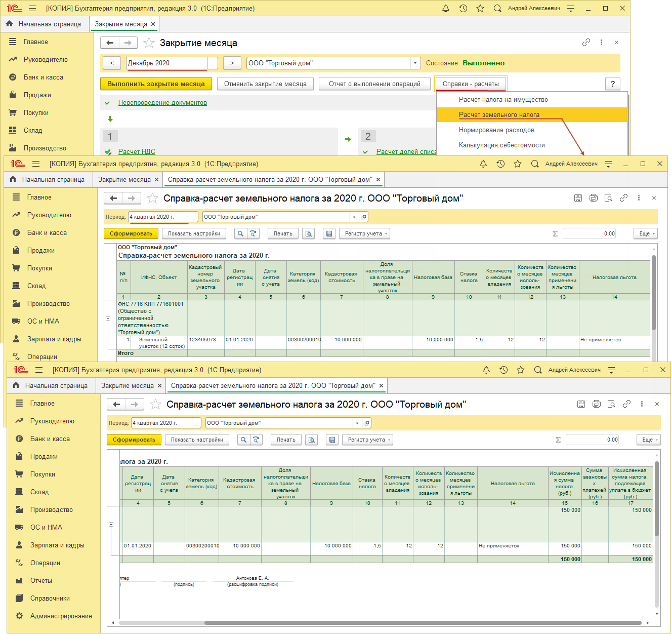
Task: Open search magnifier in top window title bar
Action: tap(497, 8)
